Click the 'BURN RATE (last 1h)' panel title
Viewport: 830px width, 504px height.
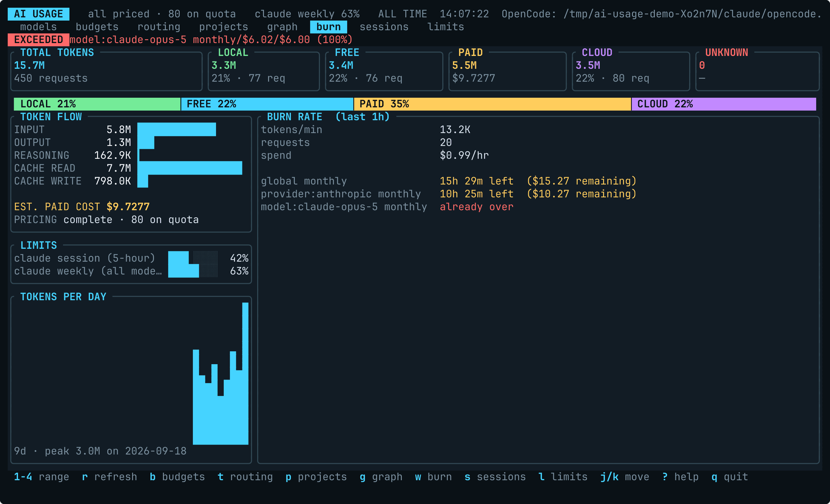tap(329, 117)
